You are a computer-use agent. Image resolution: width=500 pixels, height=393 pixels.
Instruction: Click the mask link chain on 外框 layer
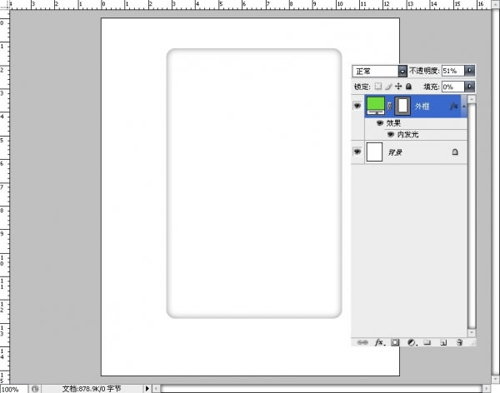tap(389, 106)
